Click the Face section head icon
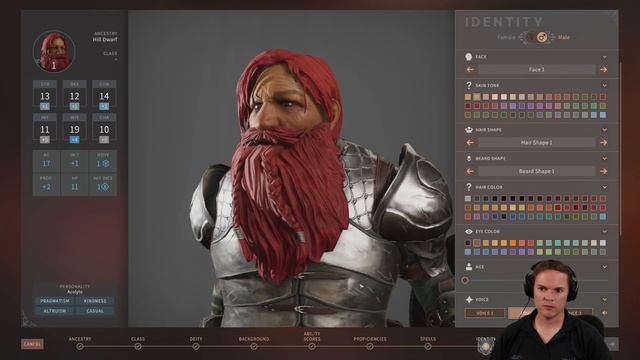The image size is (640, 360). pos(469,57)
